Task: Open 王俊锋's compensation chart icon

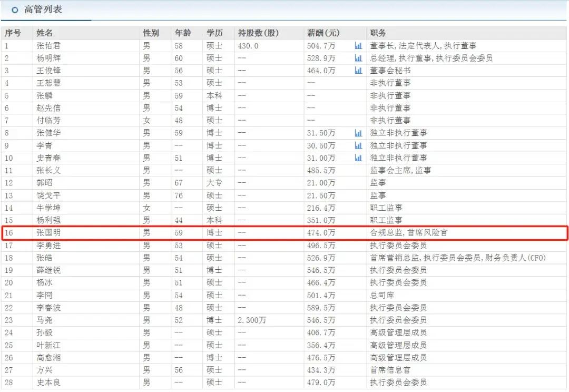Action: coord(359,71)
